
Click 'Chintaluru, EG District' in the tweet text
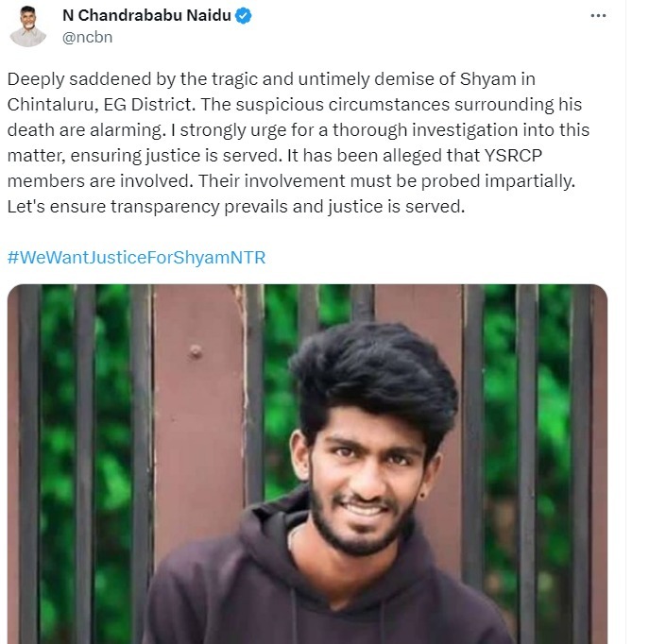point(101,105)
